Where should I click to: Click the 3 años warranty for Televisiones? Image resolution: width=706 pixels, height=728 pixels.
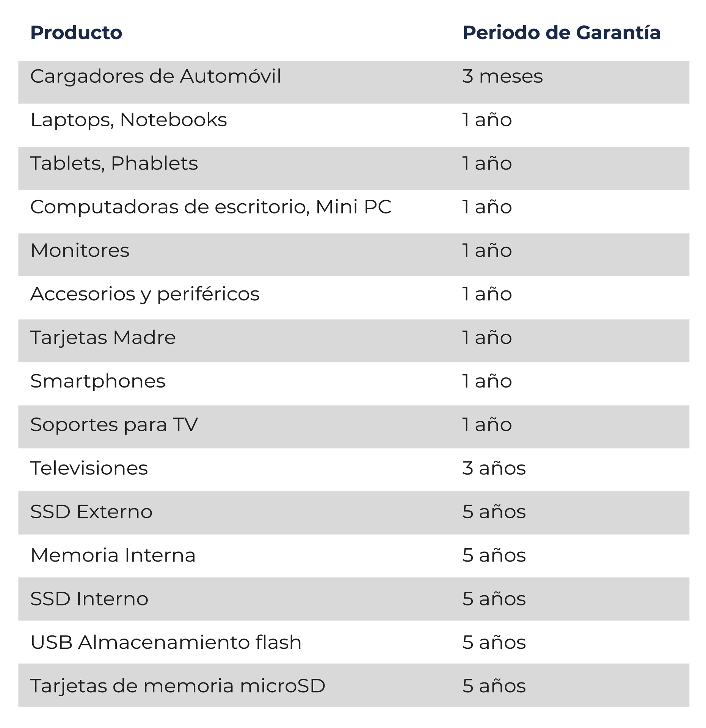[x=494, y=468]
